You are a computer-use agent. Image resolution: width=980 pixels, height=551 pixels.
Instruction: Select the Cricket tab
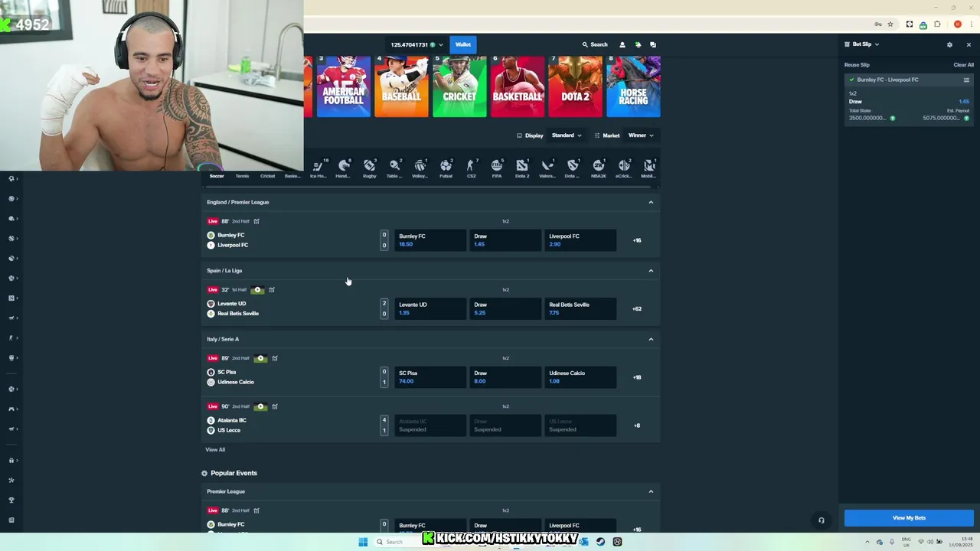pos(267,176)
